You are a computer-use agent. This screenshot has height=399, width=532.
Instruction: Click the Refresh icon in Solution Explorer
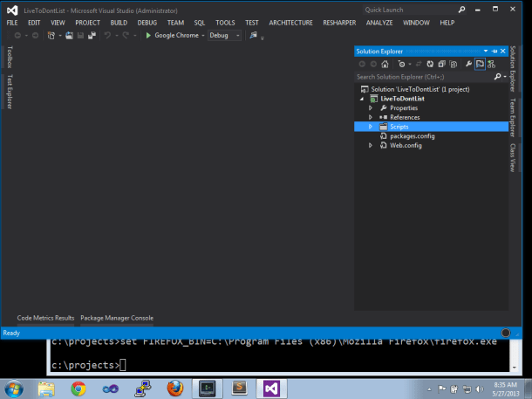430,64
